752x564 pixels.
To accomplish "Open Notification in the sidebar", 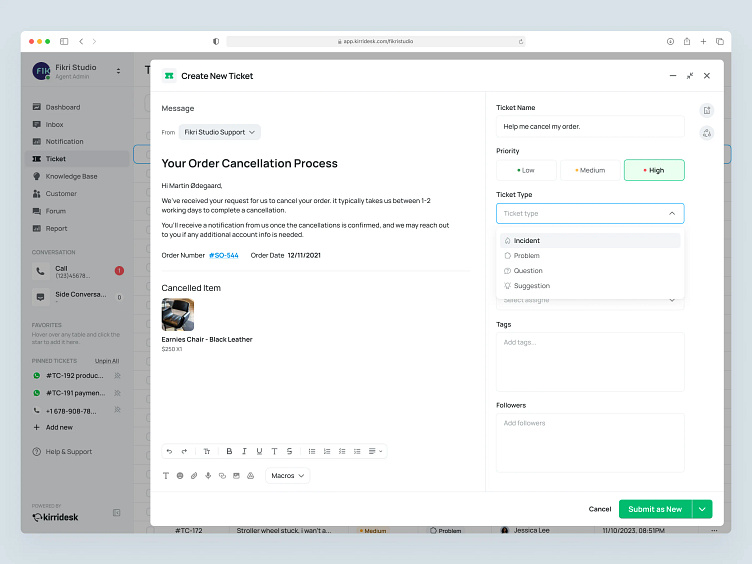I will click(x=77, y=141).
